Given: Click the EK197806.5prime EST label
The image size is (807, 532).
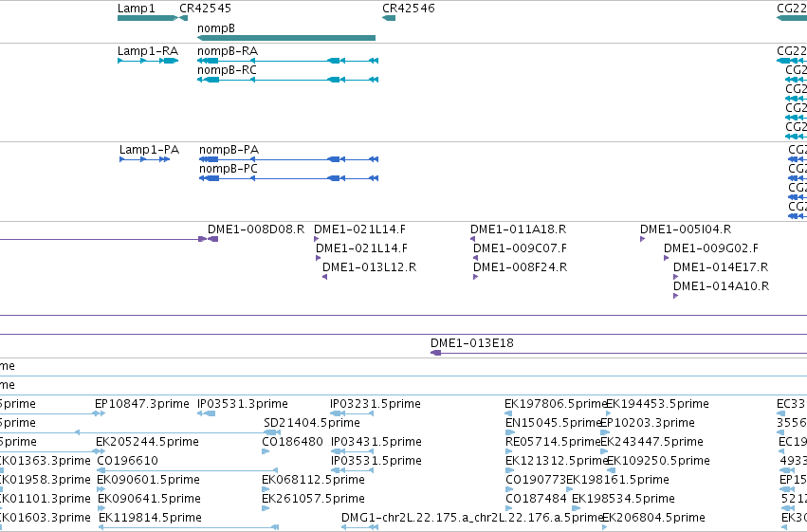Looking at the screenshot, I should pos(556,404).
